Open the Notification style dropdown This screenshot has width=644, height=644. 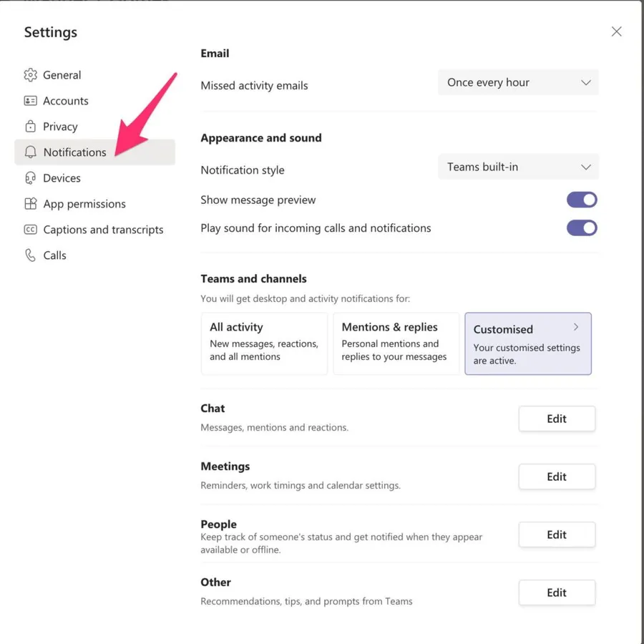pos(518,167)
